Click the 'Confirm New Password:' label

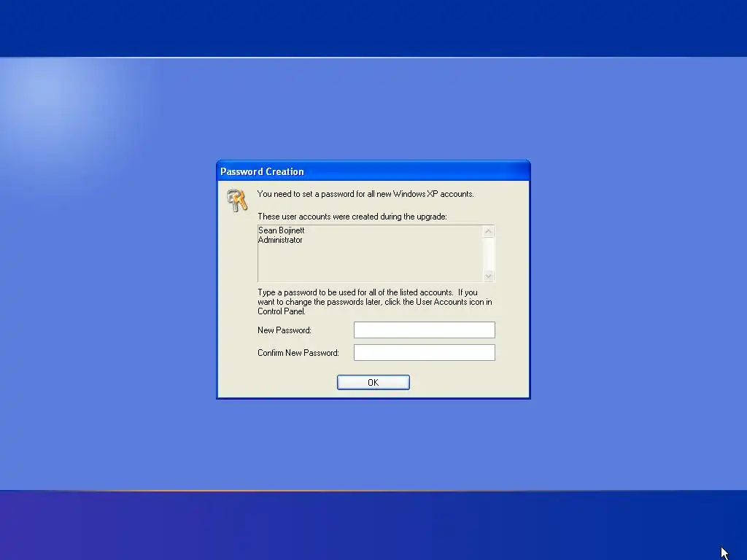click(x=298, y=353)
